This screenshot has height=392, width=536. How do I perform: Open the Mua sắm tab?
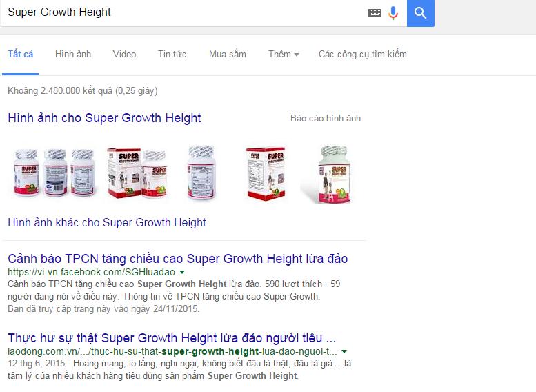click(228, 54)
